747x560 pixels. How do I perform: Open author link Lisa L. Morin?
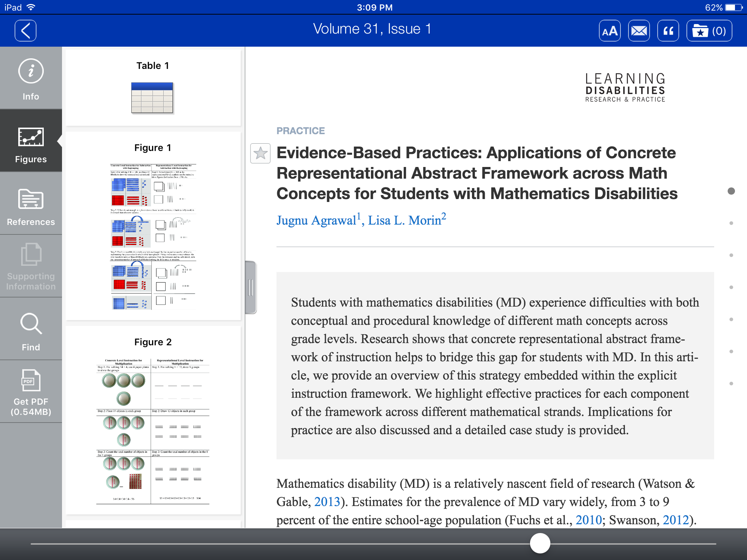tap(405, 221)
